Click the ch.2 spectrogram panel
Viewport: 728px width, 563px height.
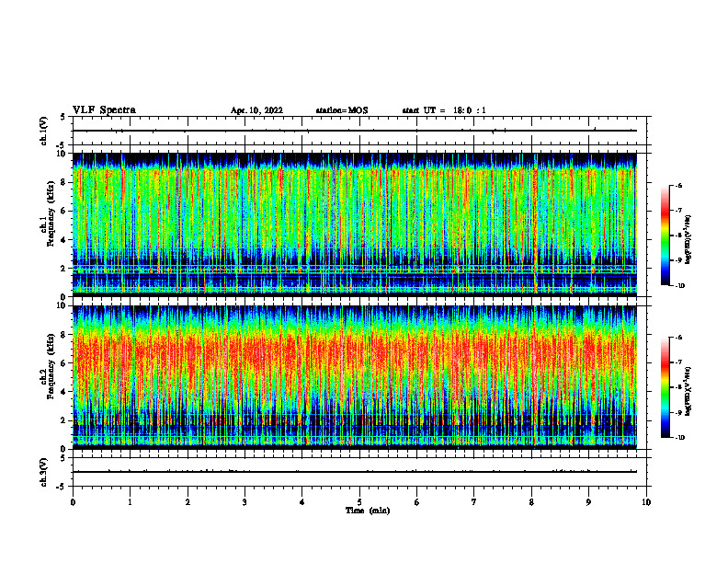pyautogui.click(x=355, y=377)
